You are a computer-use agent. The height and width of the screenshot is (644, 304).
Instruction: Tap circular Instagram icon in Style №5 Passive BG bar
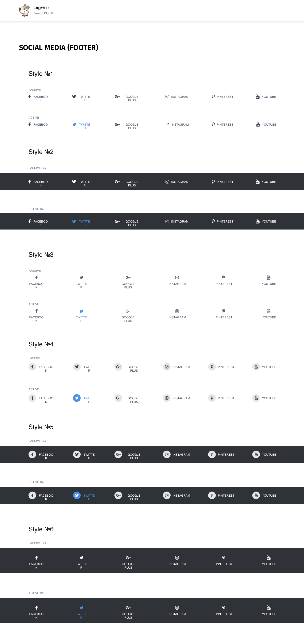tap(167, 454)
